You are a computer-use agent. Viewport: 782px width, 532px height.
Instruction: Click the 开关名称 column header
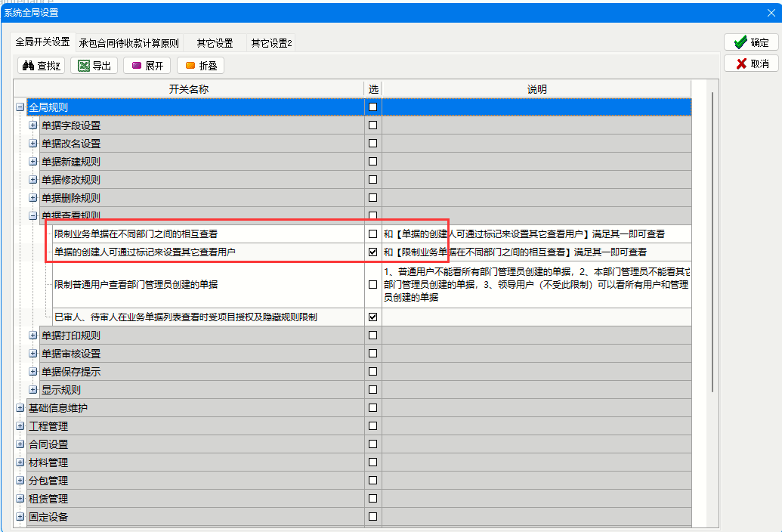(189, 89)
